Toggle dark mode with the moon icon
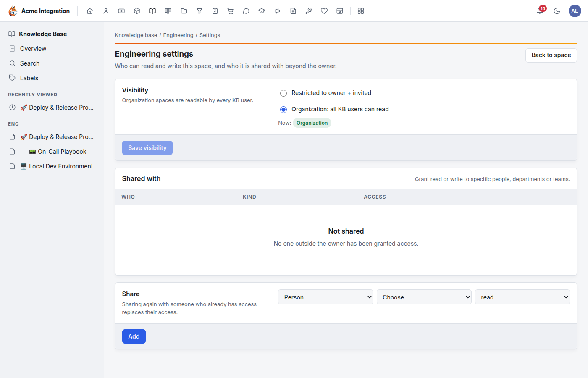The height and width of the screenshot is (378, 588). [557, 11]
